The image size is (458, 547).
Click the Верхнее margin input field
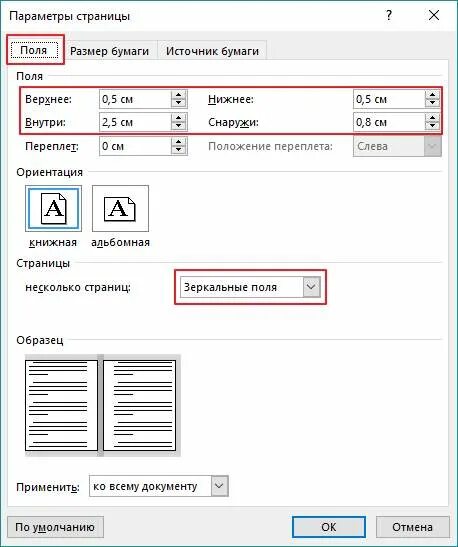point(135,99)
